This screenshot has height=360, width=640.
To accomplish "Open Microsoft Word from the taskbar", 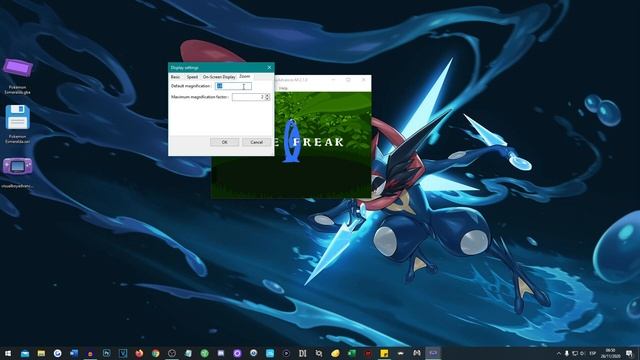I will pos(74,353).
